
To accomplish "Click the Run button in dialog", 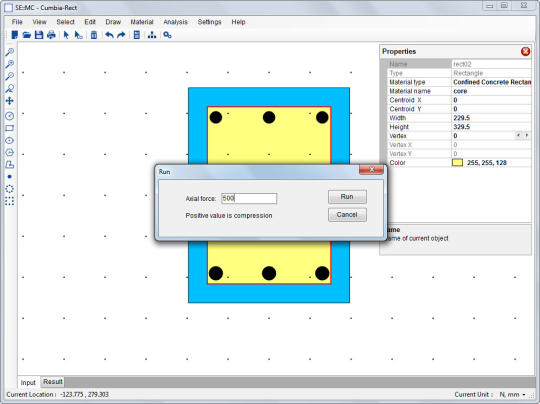I will (x=347, y=197).
